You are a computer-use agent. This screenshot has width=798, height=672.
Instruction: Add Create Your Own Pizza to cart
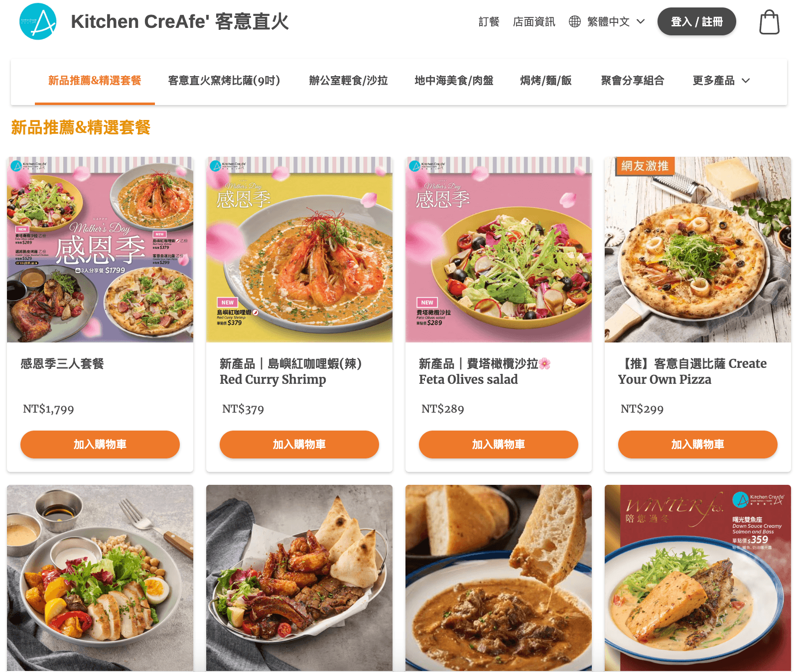point(698,445)
